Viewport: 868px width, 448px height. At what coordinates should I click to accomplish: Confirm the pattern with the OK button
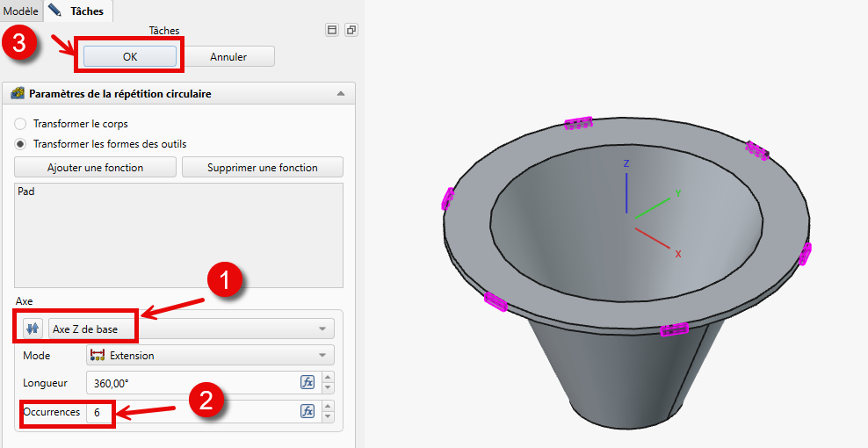coord(130,56)
